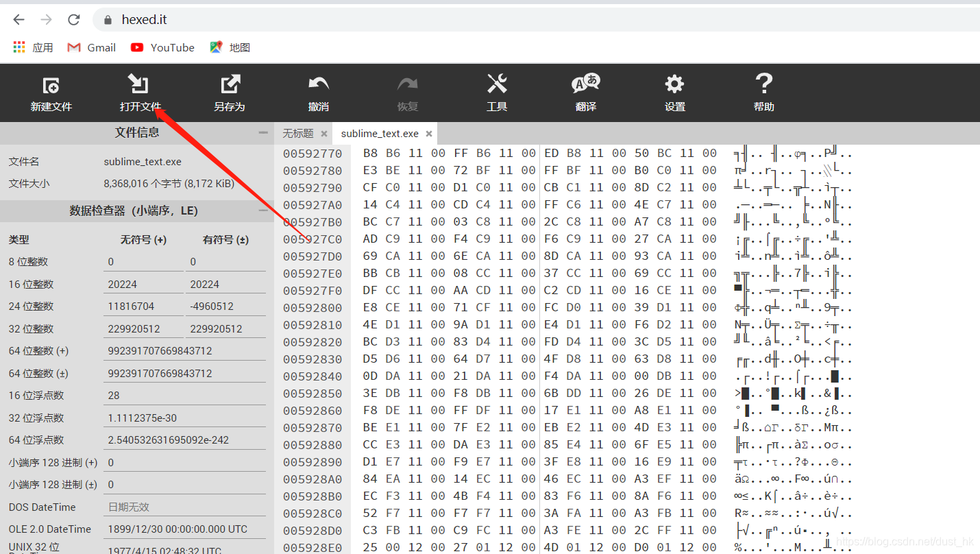Viewport: 980px width, 554px height.
Task: Select first byte E3 in row 00592780
Action: coord(370,171)
